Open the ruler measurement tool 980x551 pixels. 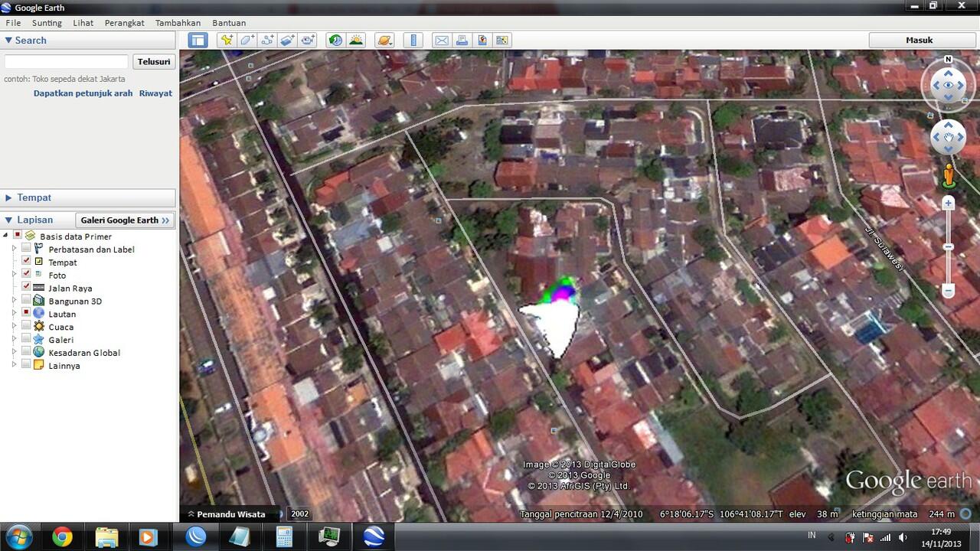[413, 41]
